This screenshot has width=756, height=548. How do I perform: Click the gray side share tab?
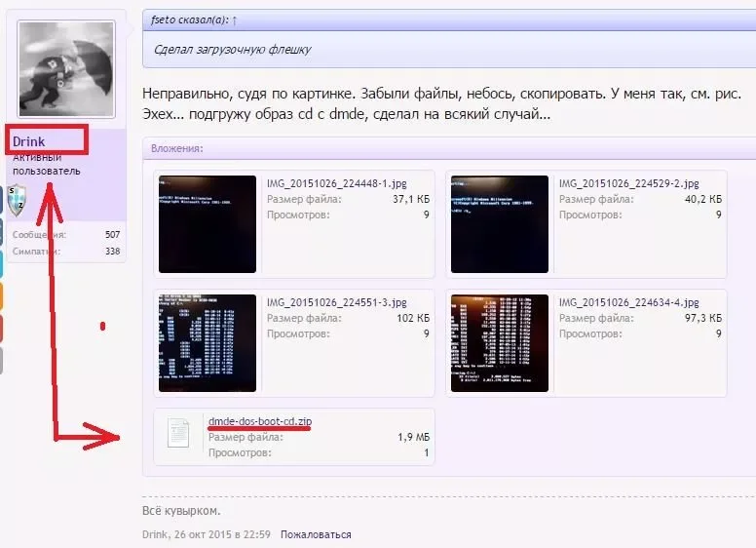point(2,361)
